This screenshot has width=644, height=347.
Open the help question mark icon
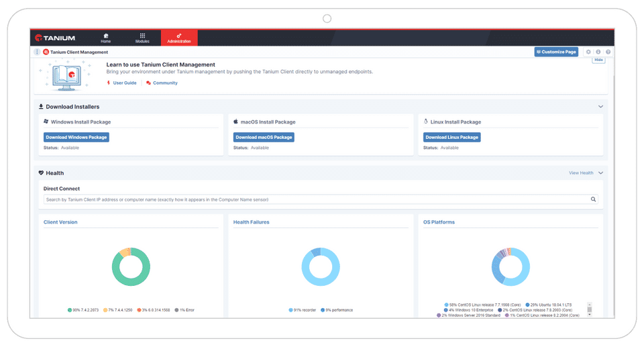point(608,52)
